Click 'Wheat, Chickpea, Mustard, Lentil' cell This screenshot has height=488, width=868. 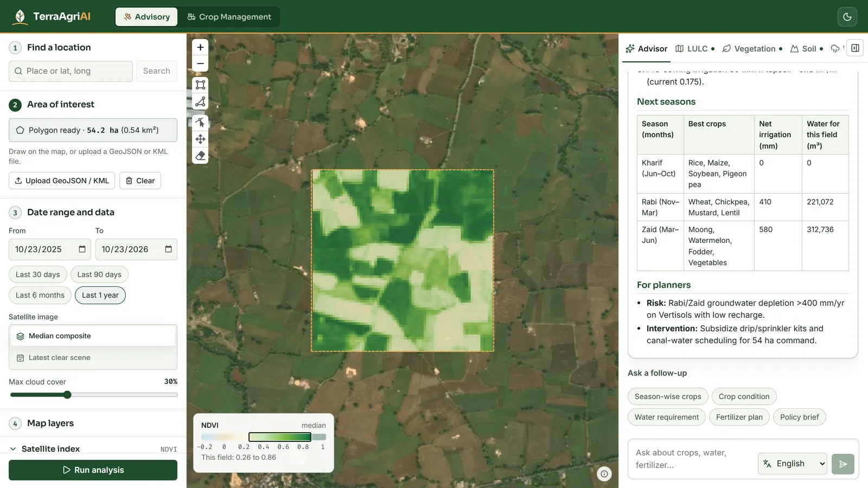click(x=719, y=207)
